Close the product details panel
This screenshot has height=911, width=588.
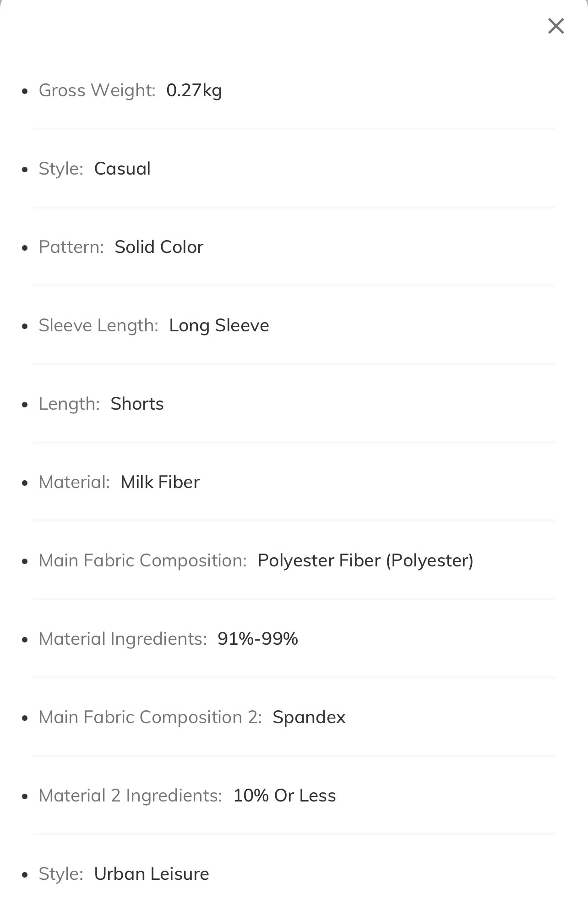coord(556,26)
